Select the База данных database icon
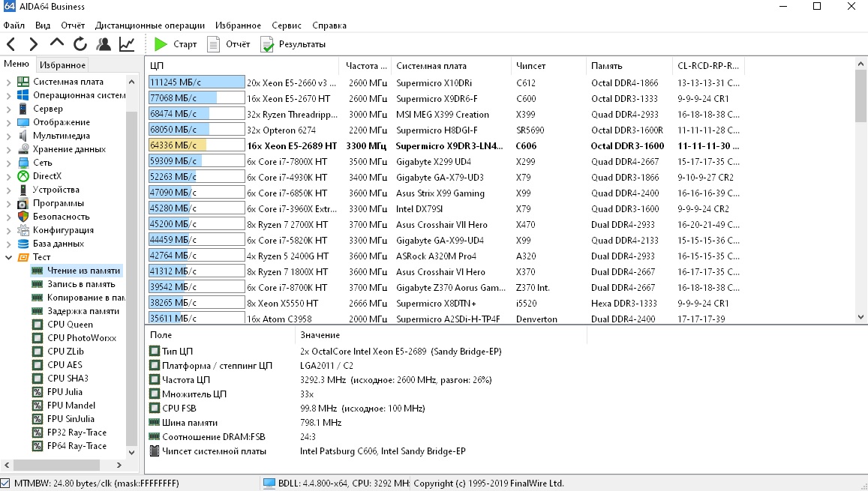Viewport: 868px width, 491px height. point(23,244)
